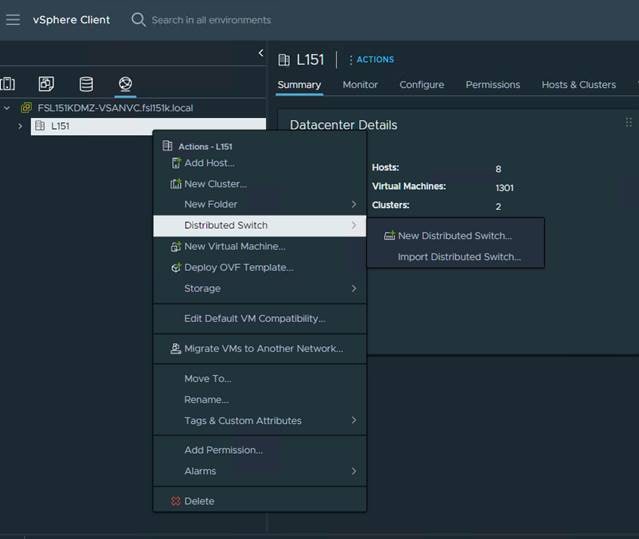Focus the Search in all environments field
Viewport: 639px width, 539px height.
coord(211,20)
